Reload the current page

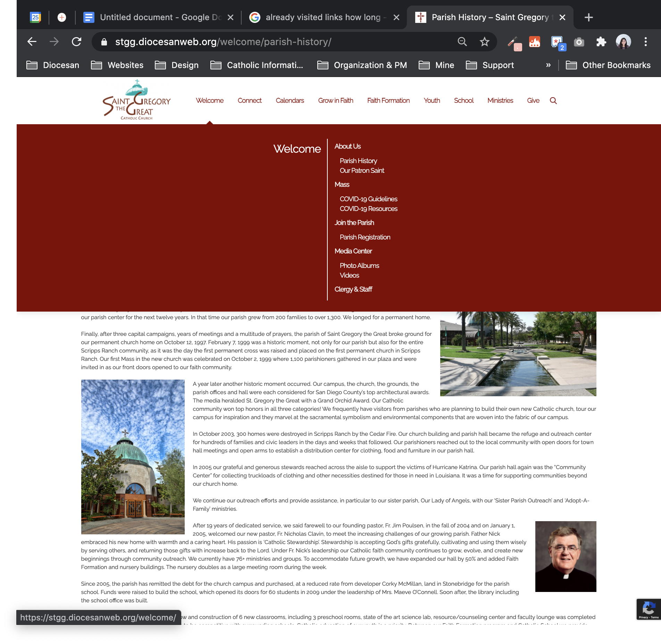tap(76, 42)
